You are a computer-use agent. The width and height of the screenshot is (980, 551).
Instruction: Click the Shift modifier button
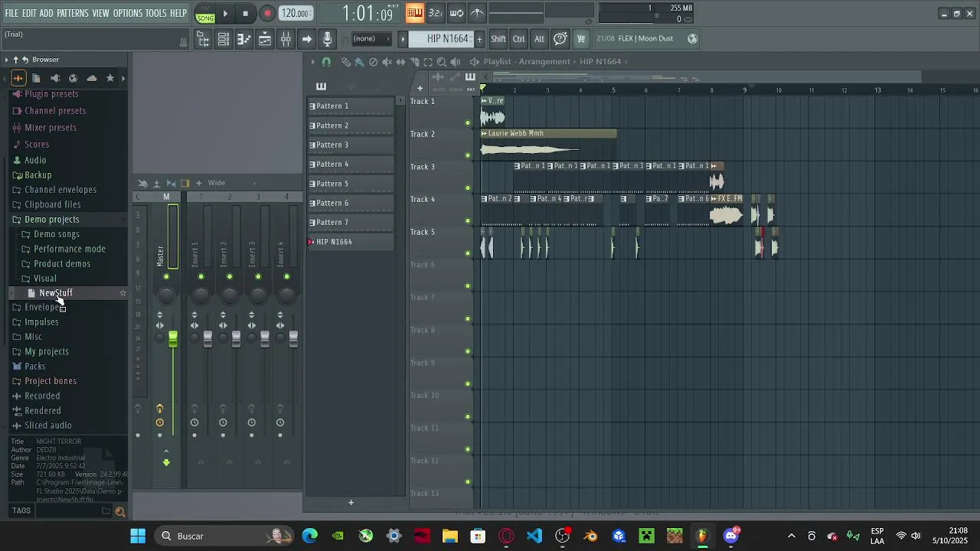click(x=498, y=39)
